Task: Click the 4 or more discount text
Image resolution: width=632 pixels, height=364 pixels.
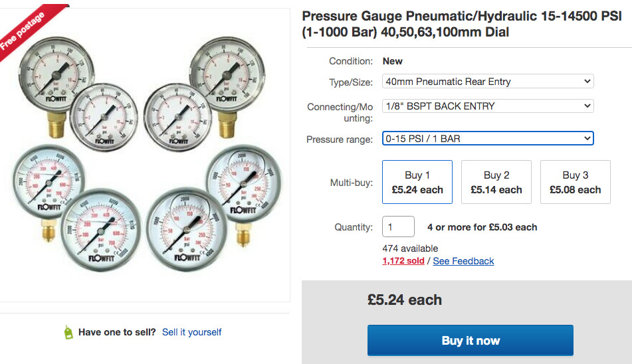Action: [482, 227]
